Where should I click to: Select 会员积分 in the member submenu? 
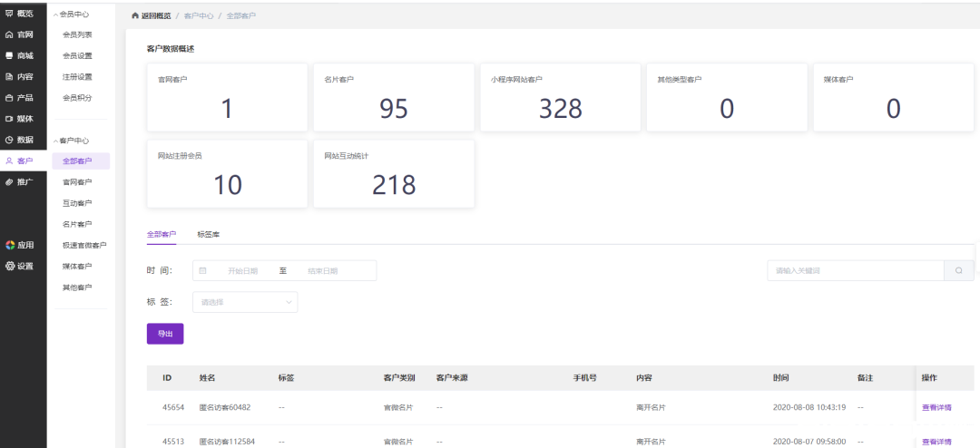77,98
